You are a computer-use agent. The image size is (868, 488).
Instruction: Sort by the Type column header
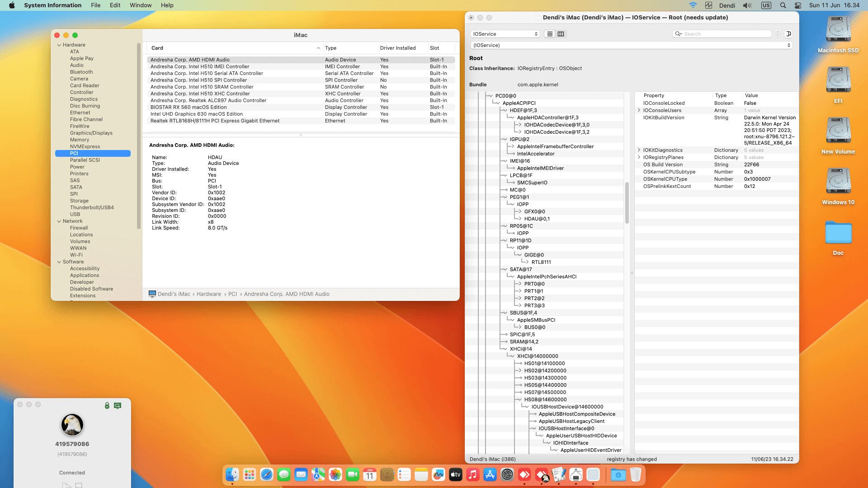(x=350, y=48)
